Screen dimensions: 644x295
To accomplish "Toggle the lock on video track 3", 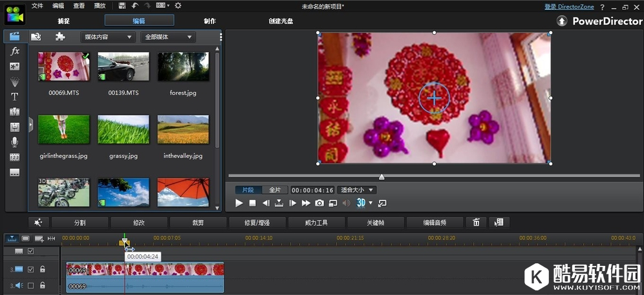I will tap(43, 269).
